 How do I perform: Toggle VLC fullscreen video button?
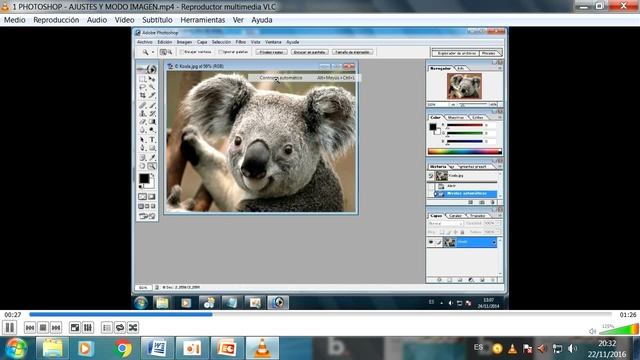(75, 328)
